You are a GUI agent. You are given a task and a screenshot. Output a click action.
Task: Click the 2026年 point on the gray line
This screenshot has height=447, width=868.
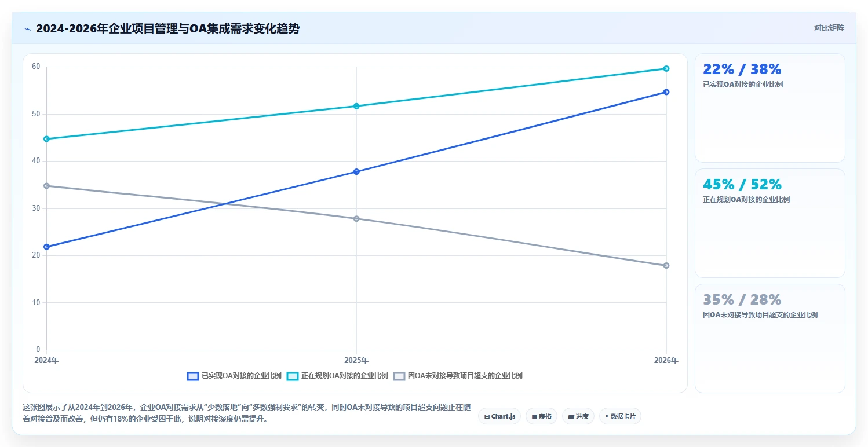666,265
